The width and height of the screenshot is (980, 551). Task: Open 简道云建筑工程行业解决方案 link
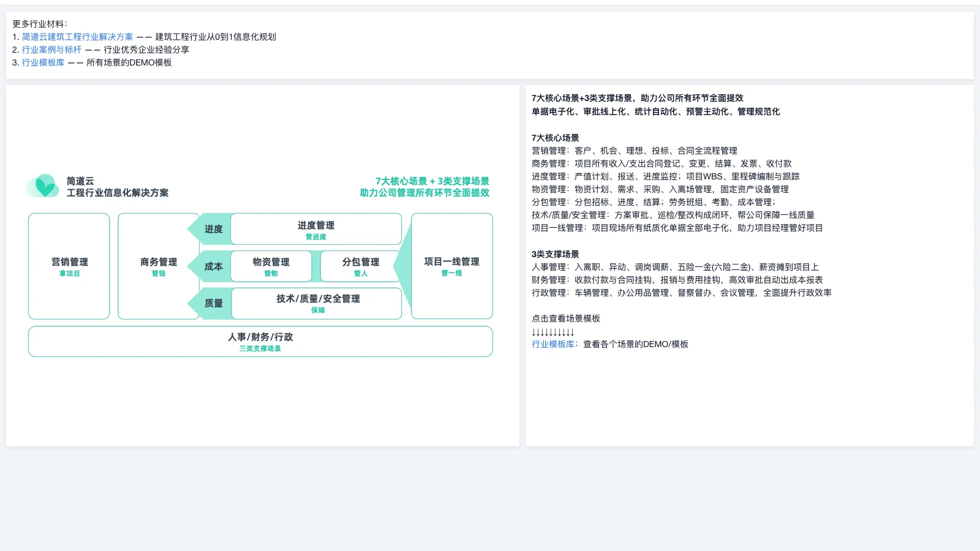(77, 37)
